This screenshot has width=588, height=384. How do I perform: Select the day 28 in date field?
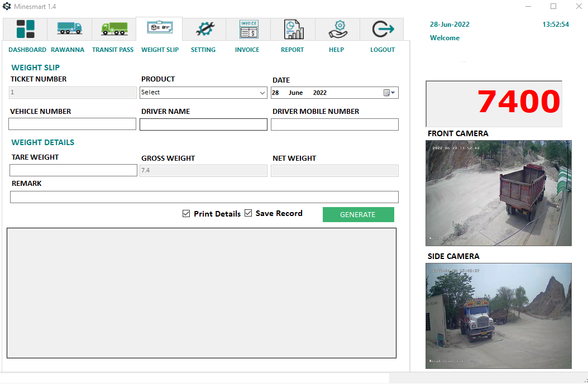(x=275, y=93)
